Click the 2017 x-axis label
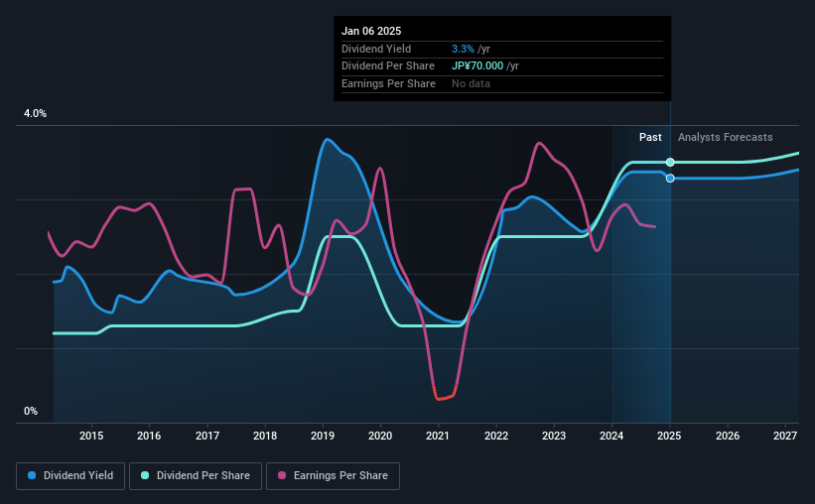 coord(206,436)
